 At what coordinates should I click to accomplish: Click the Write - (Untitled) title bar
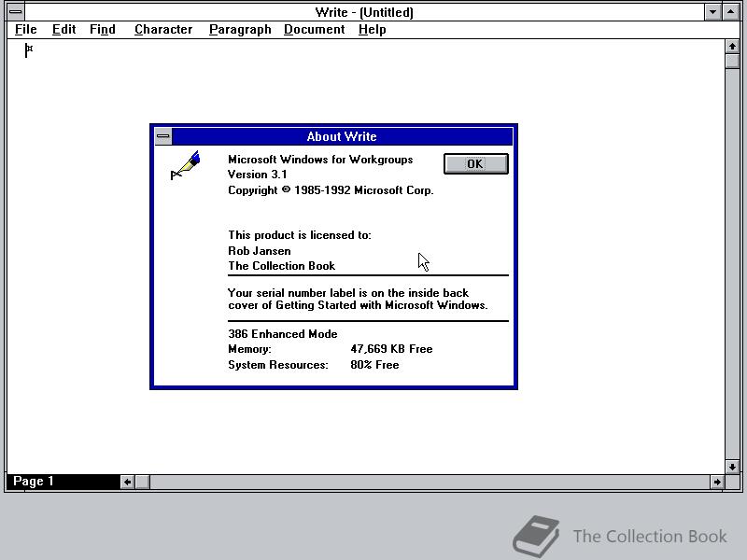364,12
